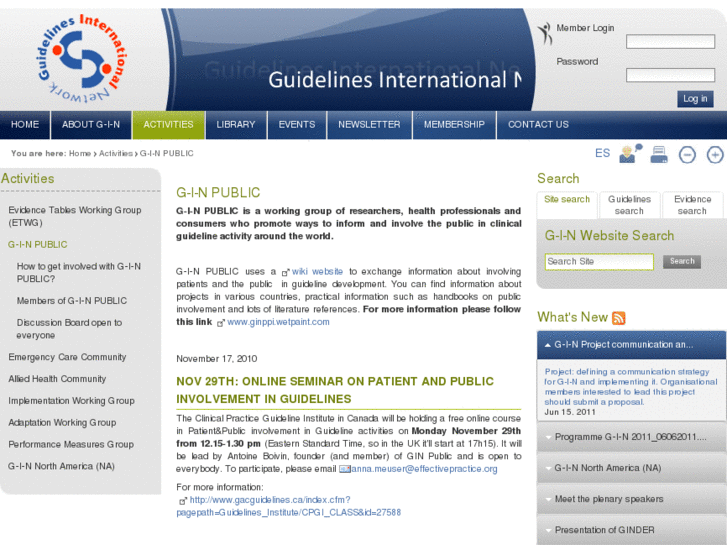Open Allied Health Community sidebar link
This screenshot has height=545, width=727.
tap(57, 379)
